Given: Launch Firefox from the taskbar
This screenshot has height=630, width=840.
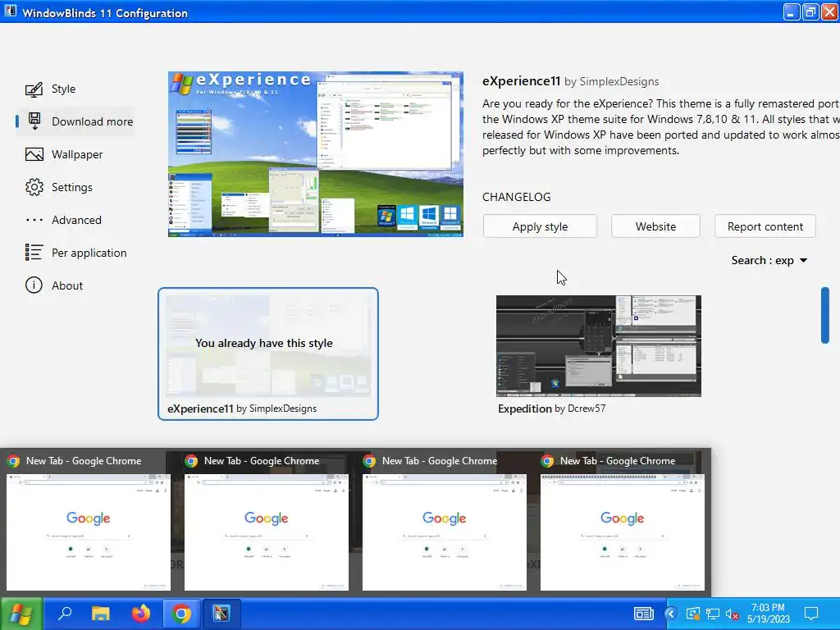Looking at the screenshot, I should point(141,614).
